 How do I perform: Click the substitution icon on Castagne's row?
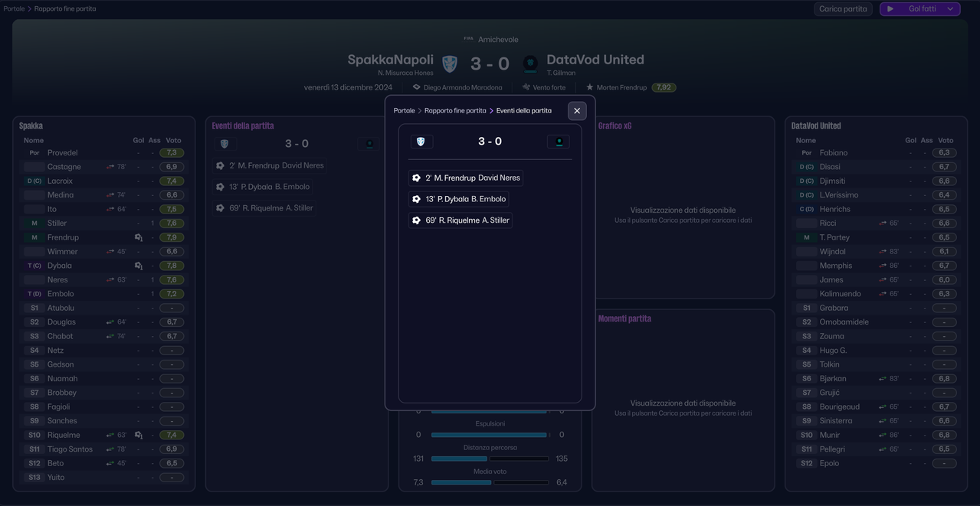pyautogui.click(x=110, y=167)
